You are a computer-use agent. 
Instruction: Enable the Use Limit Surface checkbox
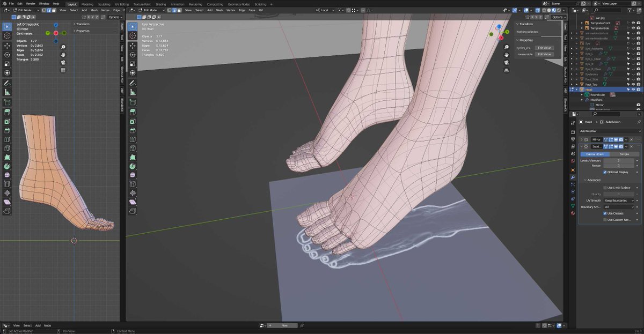[605, 188]
